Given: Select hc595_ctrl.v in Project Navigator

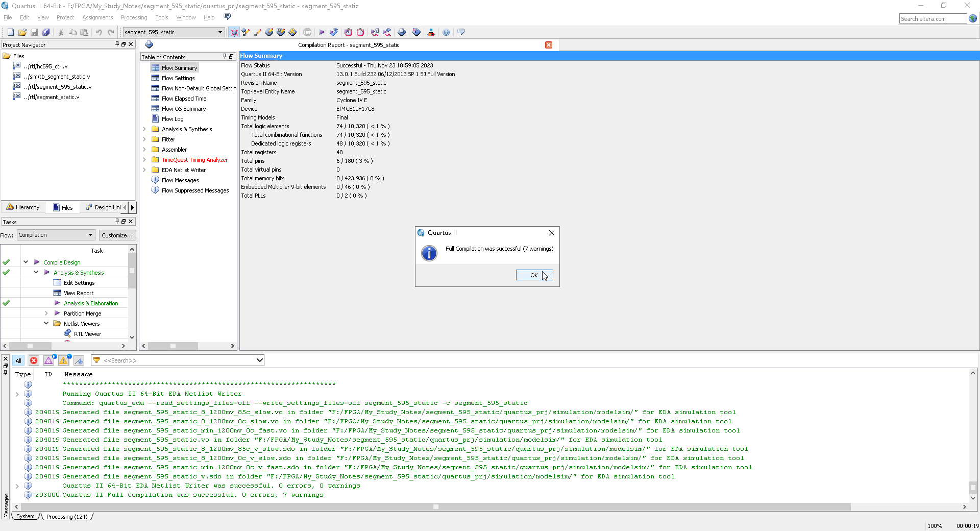Looking at the screenshot, I should coord(45,66).
